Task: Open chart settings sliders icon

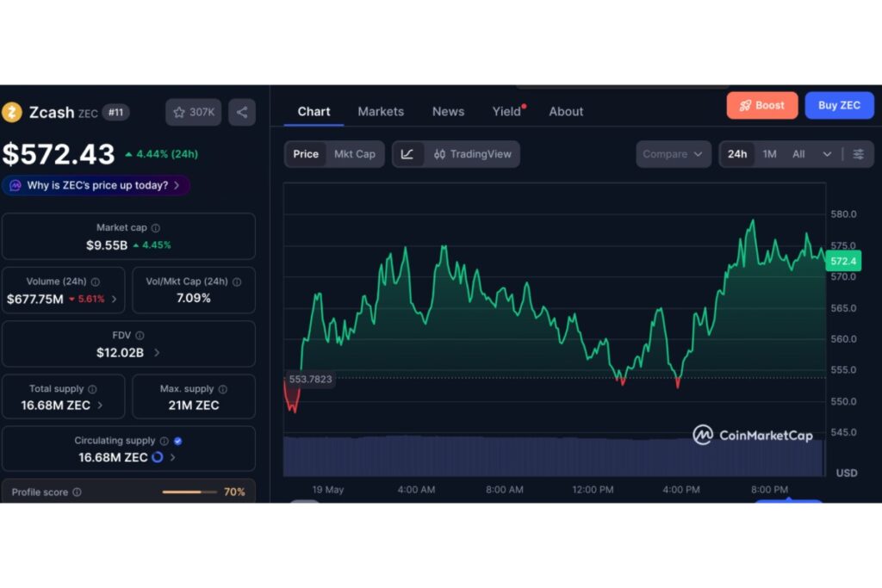Action: point(859,154)
